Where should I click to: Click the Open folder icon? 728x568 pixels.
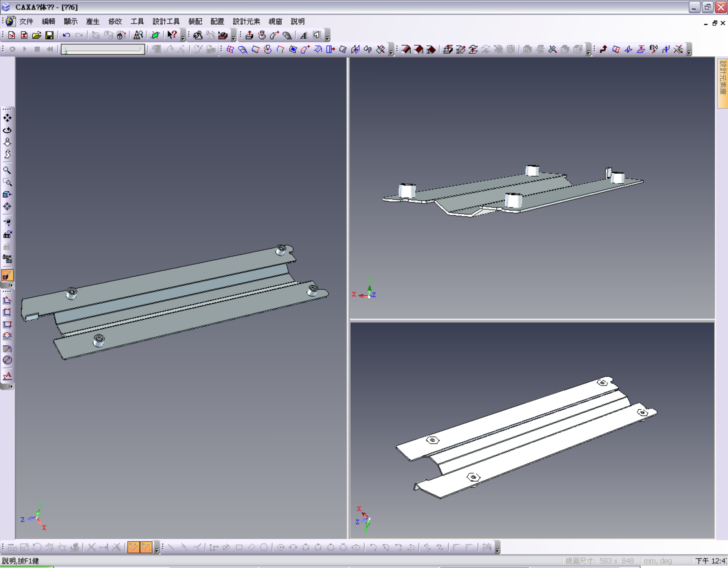tap(37, 35)
